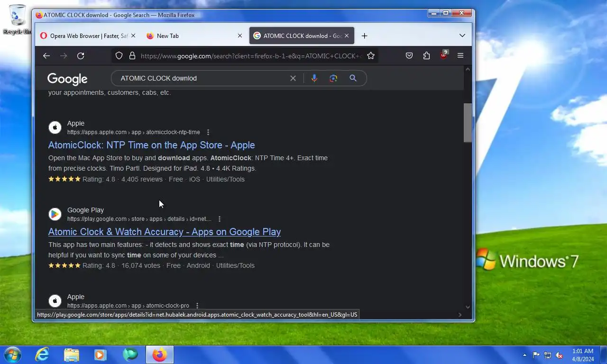The height and width of the screenshot is (364, 607).
Task: Switch to the Opera Web Browser tab
Action: pos(88,36)
